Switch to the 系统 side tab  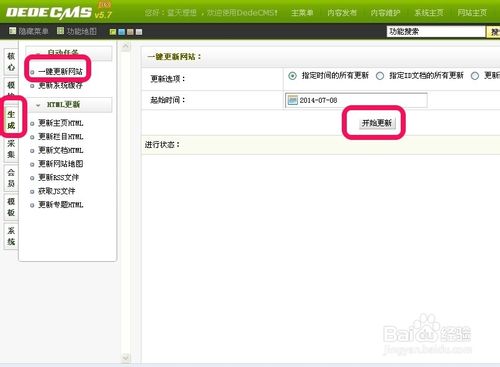pyautogui.click(x=11, y=236)
